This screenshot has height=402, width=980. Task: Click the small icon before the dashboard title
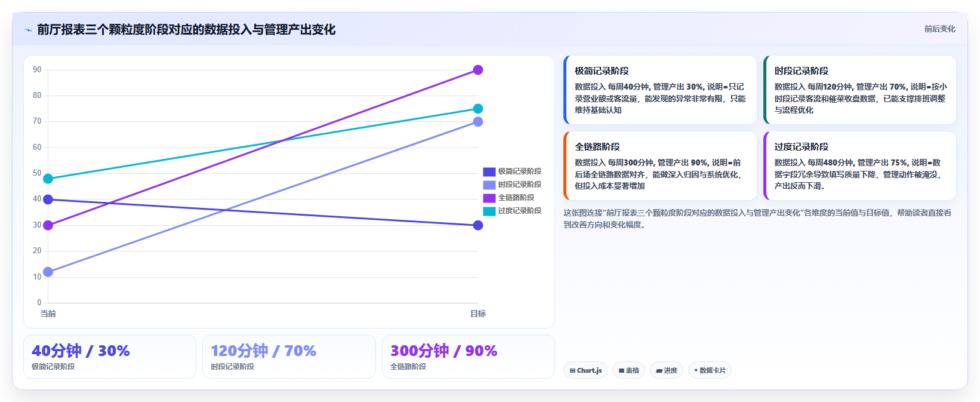click(x=28, y=30)
